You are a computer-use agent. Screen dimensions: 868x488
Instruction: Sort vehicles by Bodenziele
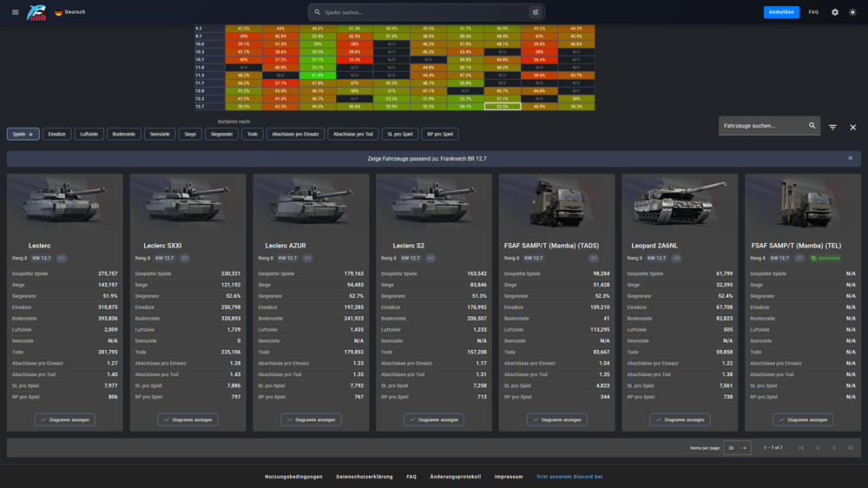pyautogui.click(x=124, y=134)
